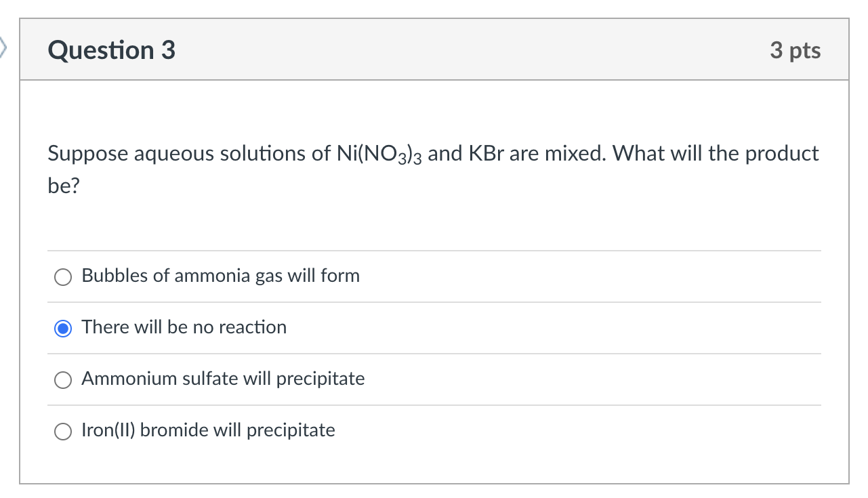
Task: Click the gray Question 3 header bar
Action: coord(434,49)
